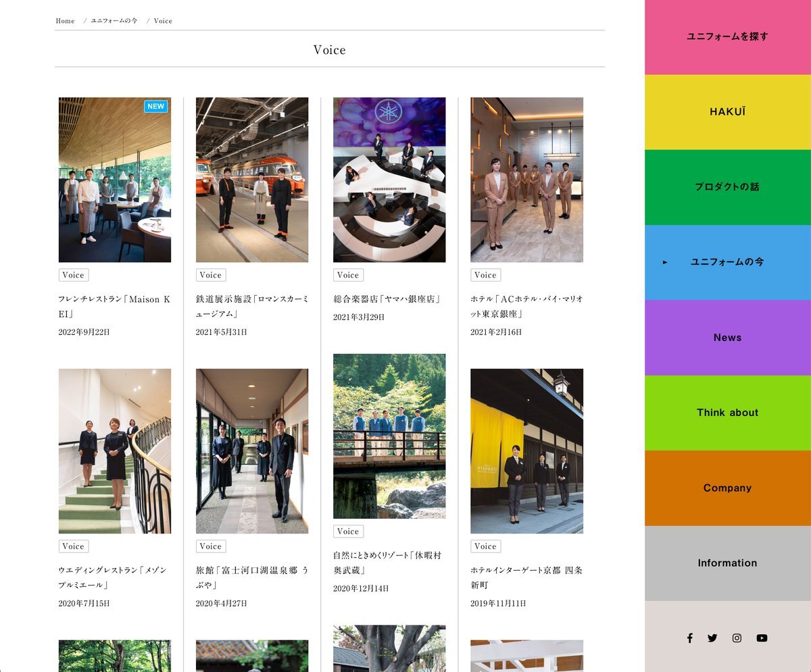
Task: Open the Instagram social icon
Action: (737, 638)
